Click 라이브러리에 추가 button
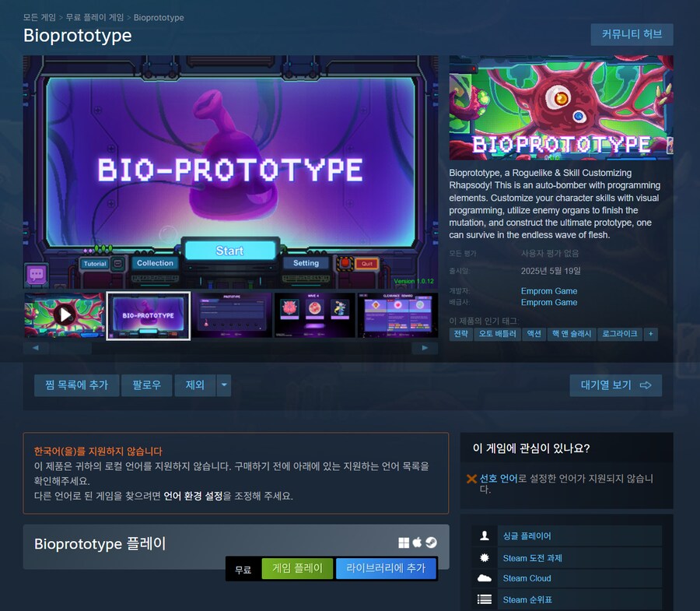Viewport: 700px width, 611px height. pyautogui.click(x=386, y=568)
